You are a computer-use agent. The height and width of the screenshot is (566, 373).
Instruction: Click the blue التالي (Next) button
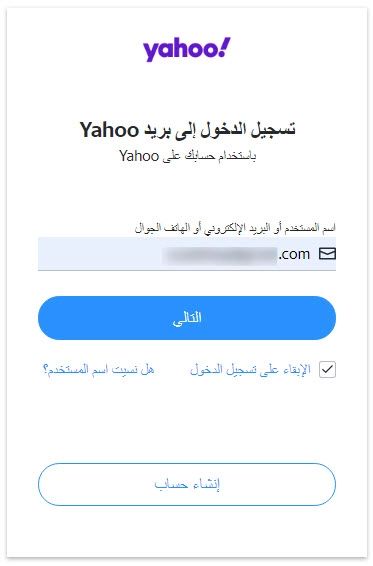point(187,318)
